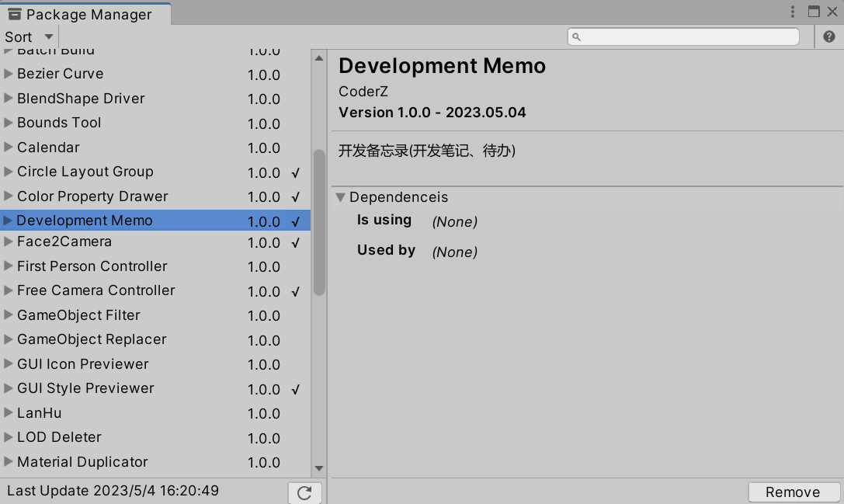Click checkmark beside Color Property Drawer
The image size is (844, 504).
(x=296, y=197)
